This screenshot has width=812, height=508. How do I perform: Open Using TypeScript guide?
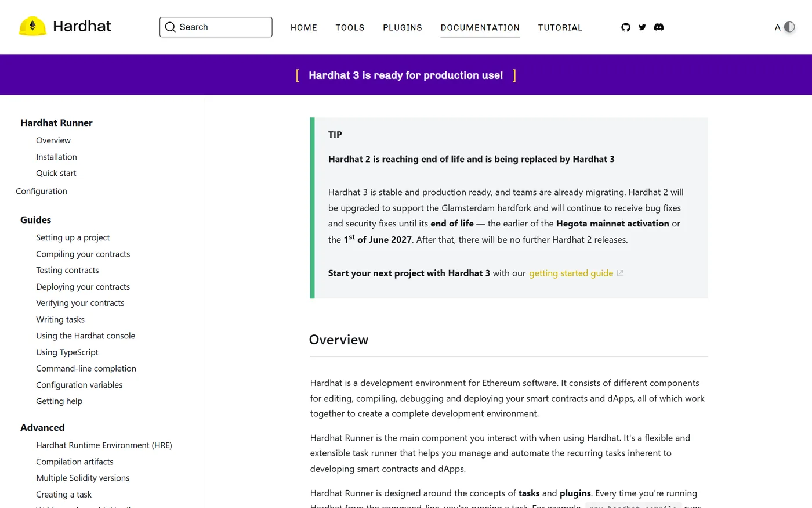(67, 352)
